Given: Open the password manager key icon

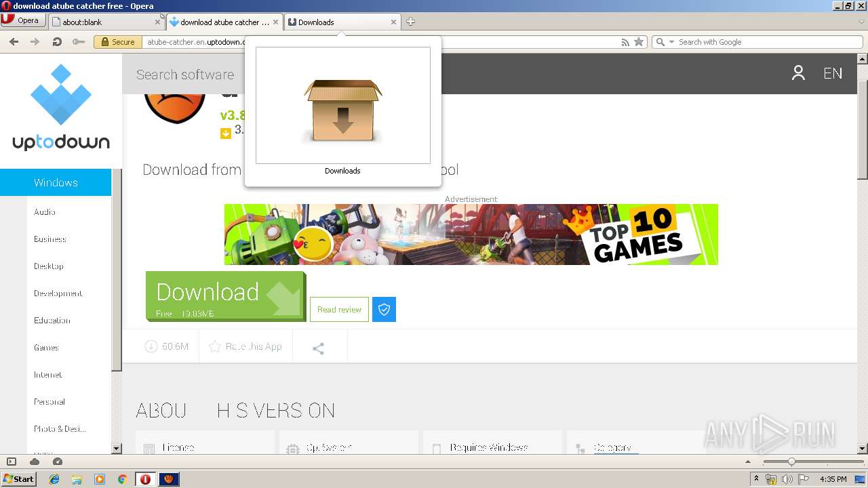Looking at the screenshot, I should click(79, 42).
